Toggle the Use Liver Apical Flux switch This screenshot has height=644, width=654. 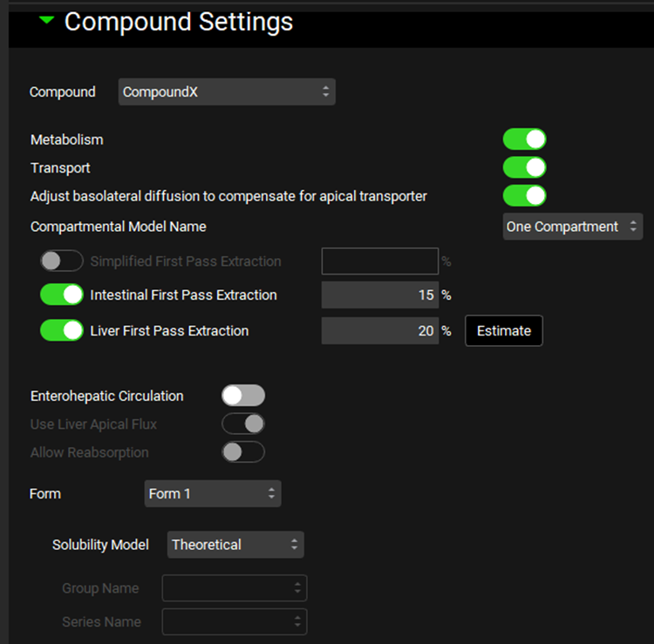point(242,424)
